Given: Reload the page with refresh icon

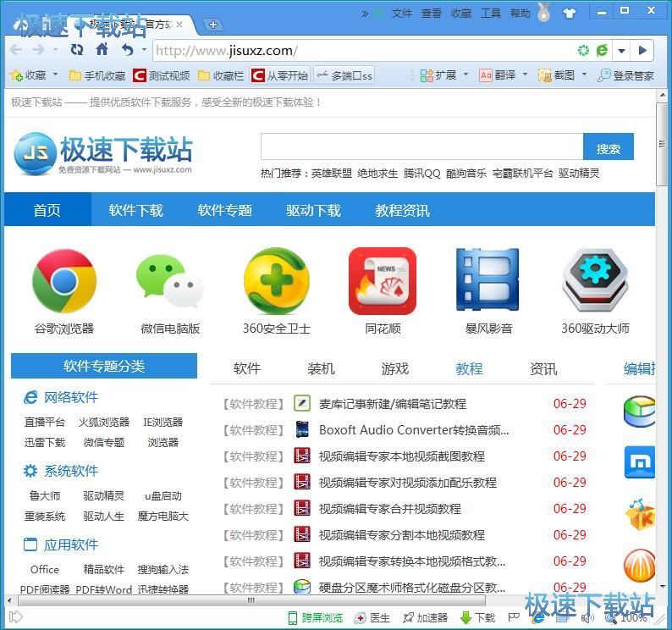Looking at the screenshot, I should (x=77, y=50).
